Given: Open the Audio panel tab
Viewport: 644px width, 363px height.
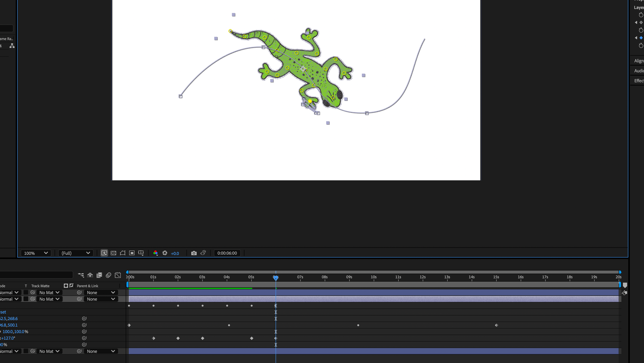Looking at the screenshot, I should coord(639,71).
